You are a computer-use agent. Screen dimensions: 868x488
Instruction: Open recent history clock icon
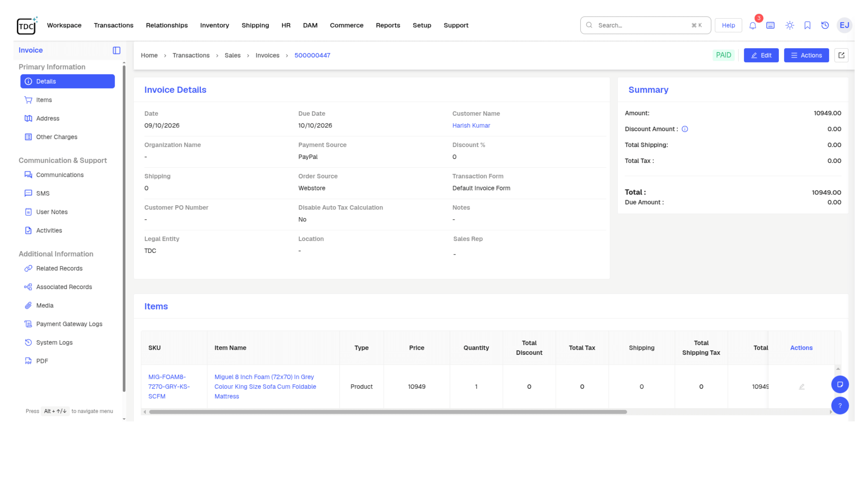coord(825,25)
